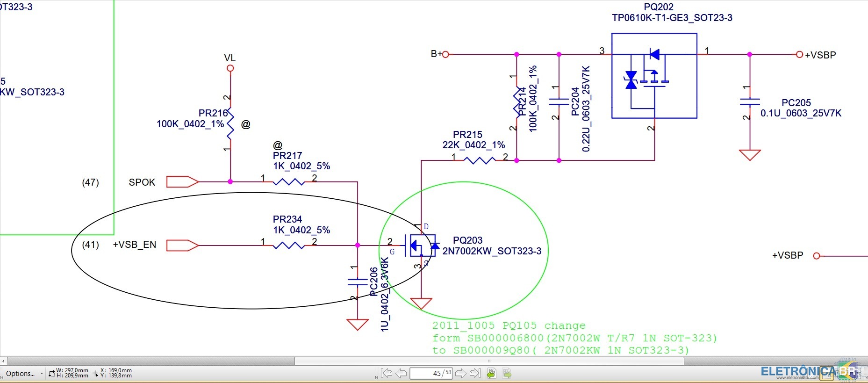Click the next view arrow icon
Screen dimensions: 868x383
507,373
